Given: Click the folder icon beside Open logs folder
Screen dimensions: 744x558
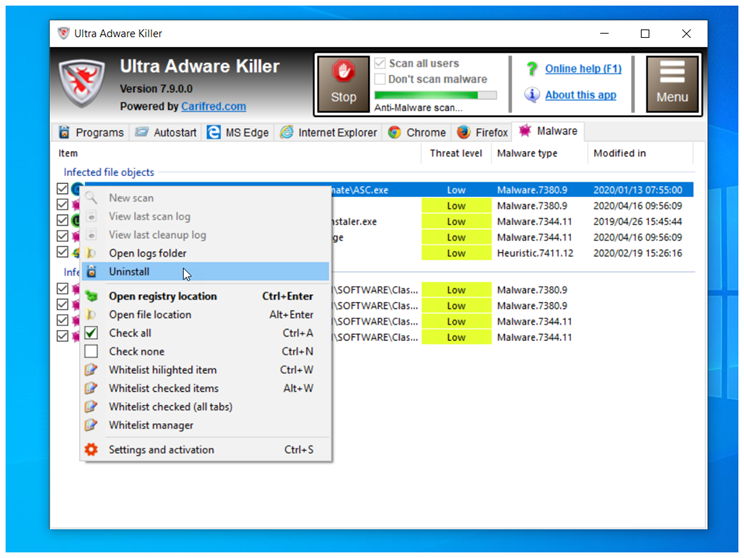Looking at the screenshot, I should point(91,253).
